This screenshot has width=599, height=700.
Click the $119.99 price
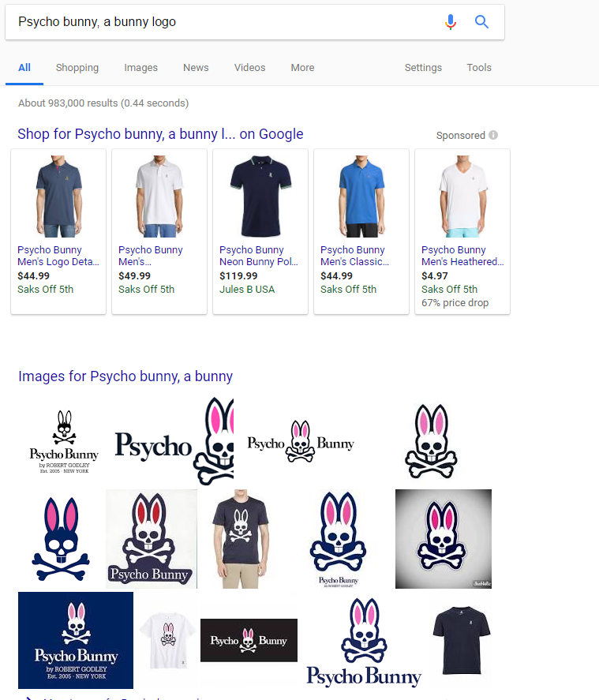click(238, 276)
